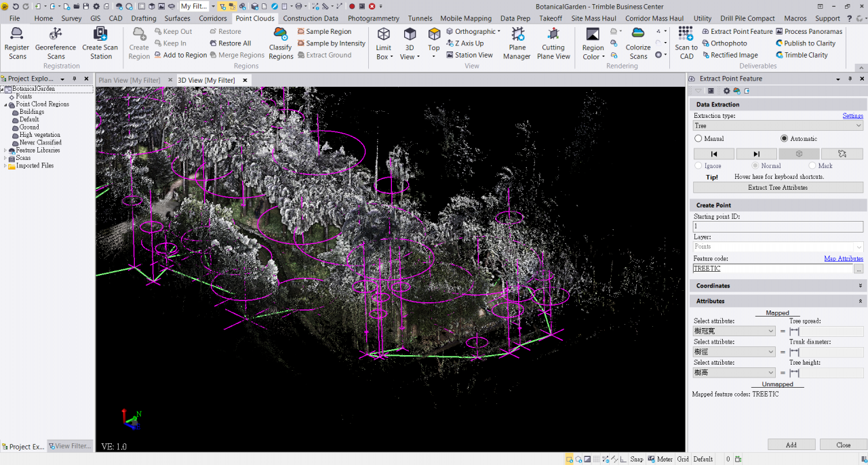Switch to Plan View [My Filter] tab
868x465 pixels.
click(x=130, y=80)
